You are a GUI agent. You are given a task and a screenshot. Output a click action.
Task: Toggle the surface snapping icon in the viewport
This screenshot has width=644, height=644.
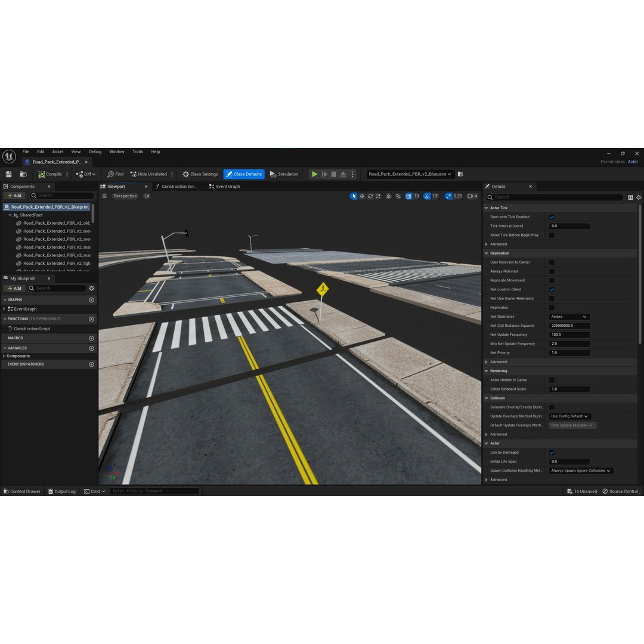point(388,196)
